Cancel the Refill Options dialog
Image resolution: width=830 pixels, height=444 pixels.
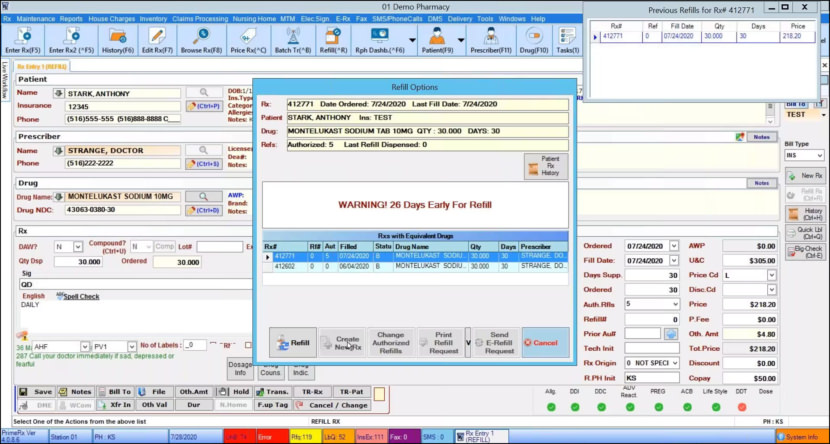[x=546, y=342]
